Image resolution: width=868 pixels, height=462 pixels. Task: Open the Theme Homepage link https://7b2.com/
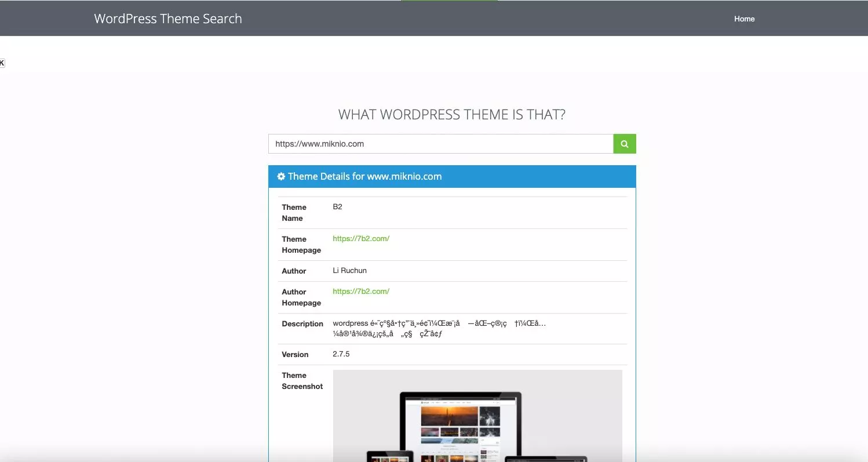[361, 238]
